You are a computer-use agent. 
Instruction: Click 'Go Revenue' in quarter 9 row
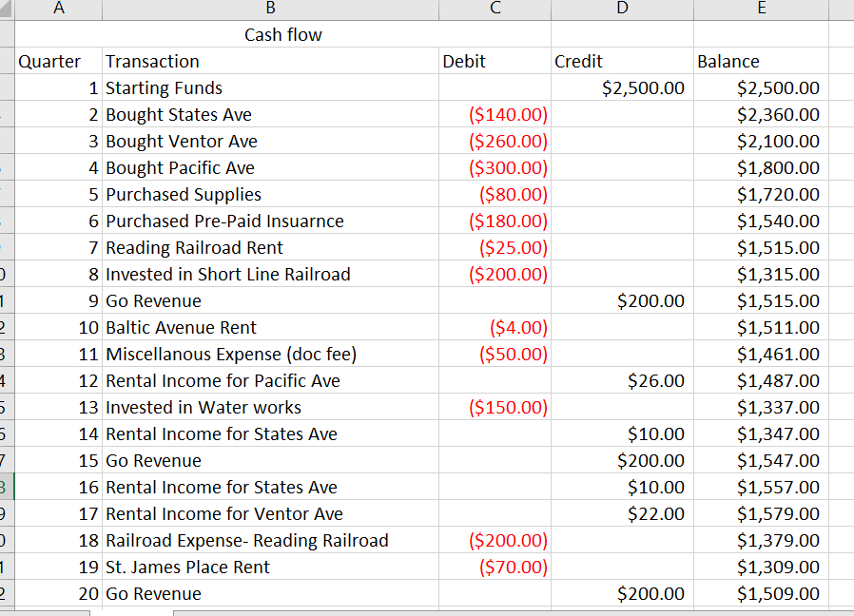(x=270, y=300)
